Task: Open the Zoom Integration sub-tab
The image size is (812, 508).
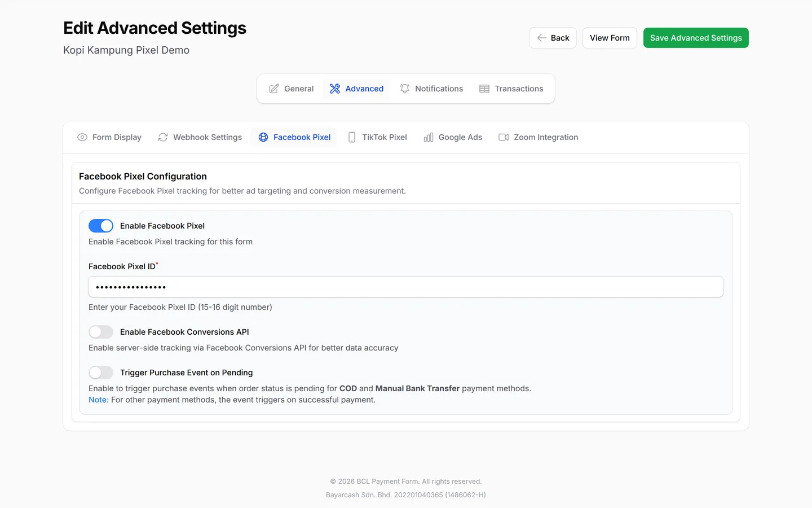Action: click(x=539, y=137)
